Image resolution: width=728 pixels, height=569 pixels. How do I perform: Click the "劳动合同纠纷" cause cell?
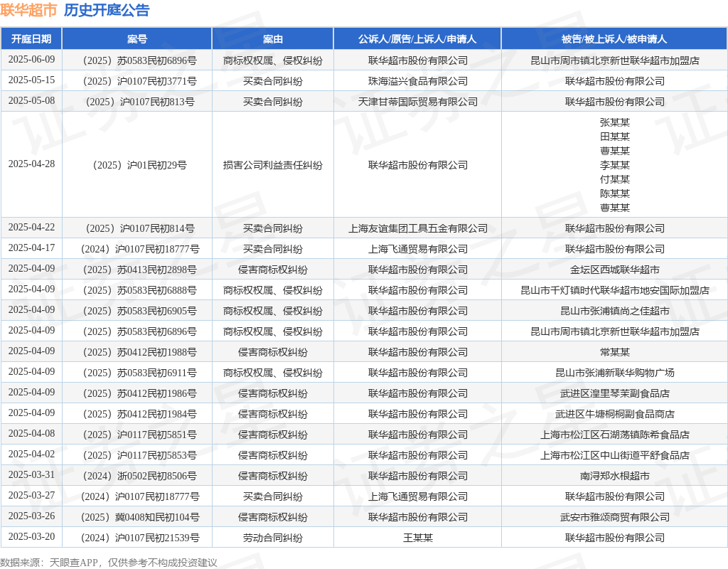(x=272, y=538)
